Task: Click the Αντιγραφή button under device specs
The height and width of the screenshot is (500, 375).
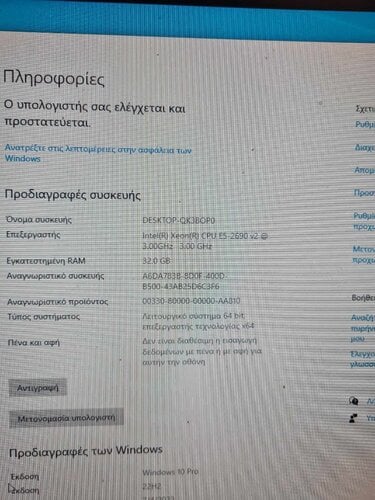Action: (38, 388)
